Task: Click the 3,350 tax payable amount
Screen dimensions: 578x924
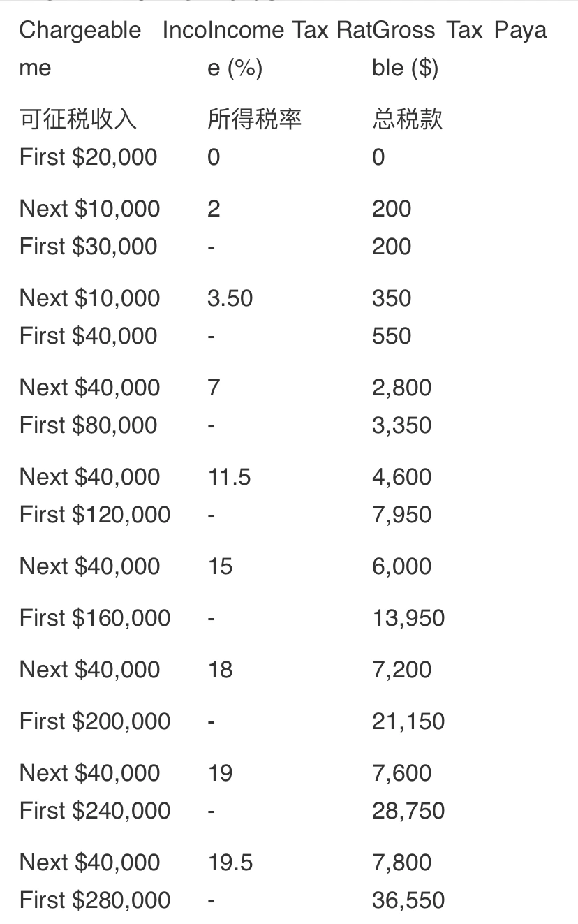Action: [401, 425]
